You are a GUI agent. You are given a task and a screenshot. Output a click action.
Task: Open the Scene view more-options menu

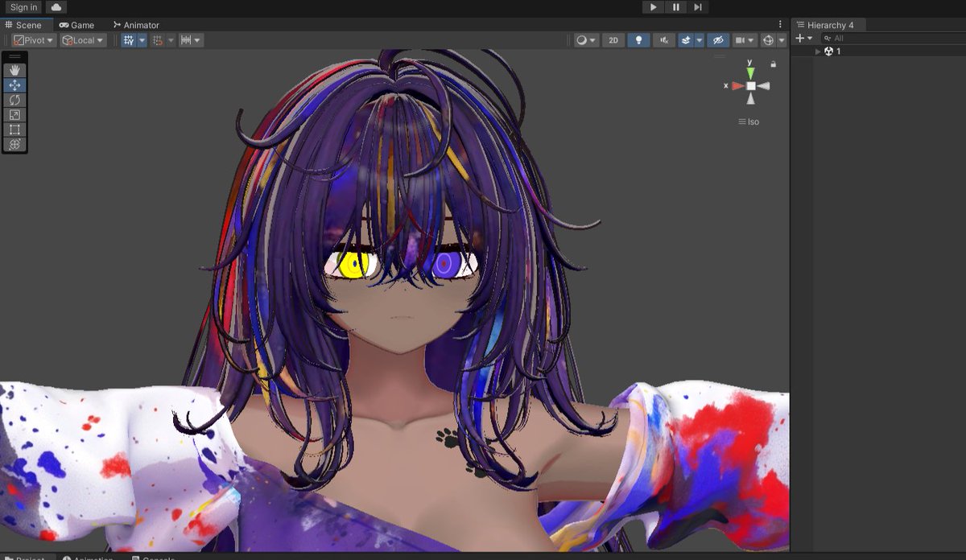point(780,25)
